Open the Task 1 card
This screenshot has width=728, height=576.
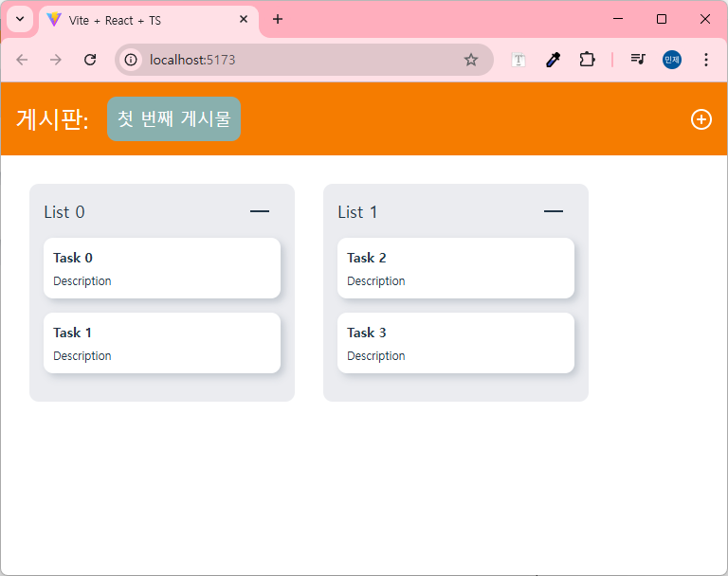pyautogui.click(x=162, y=343)
